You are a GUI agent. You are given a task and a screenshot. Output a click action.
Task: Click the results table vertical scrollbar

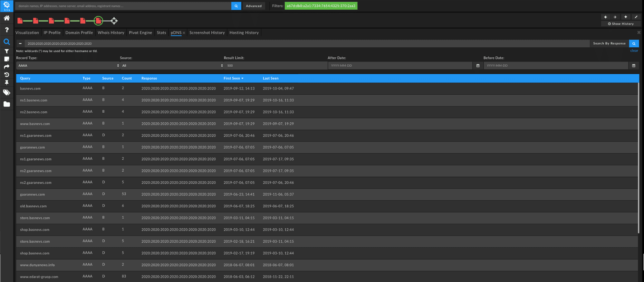(639, 158)
